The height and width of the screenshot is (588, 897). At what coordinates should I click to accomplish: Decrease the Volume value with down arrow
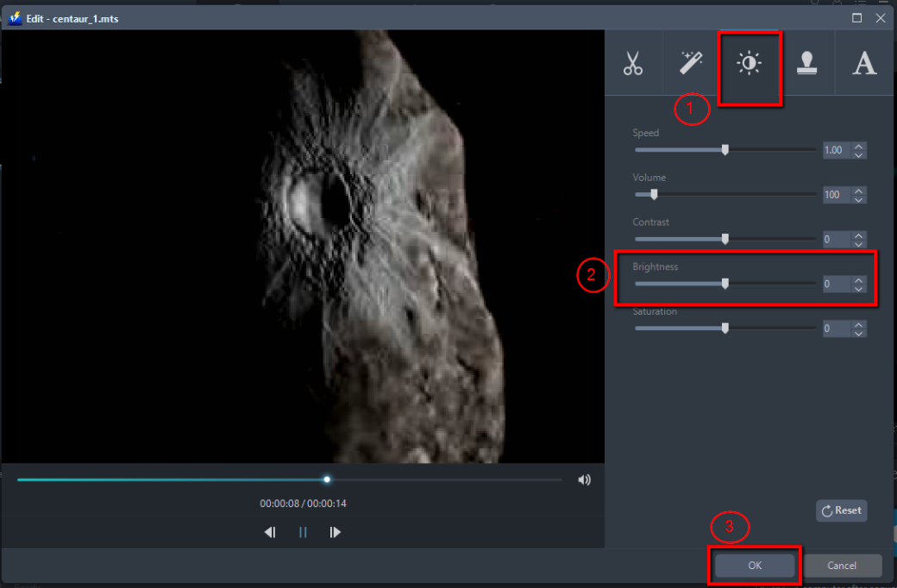click(x=858, y=199)
